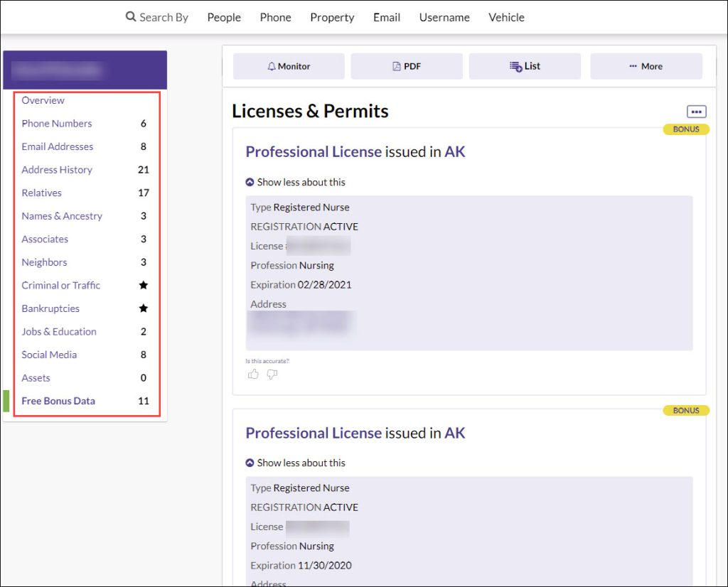View Neighbors section
This screenshot has height=587, width=728.
pos(45,263)
